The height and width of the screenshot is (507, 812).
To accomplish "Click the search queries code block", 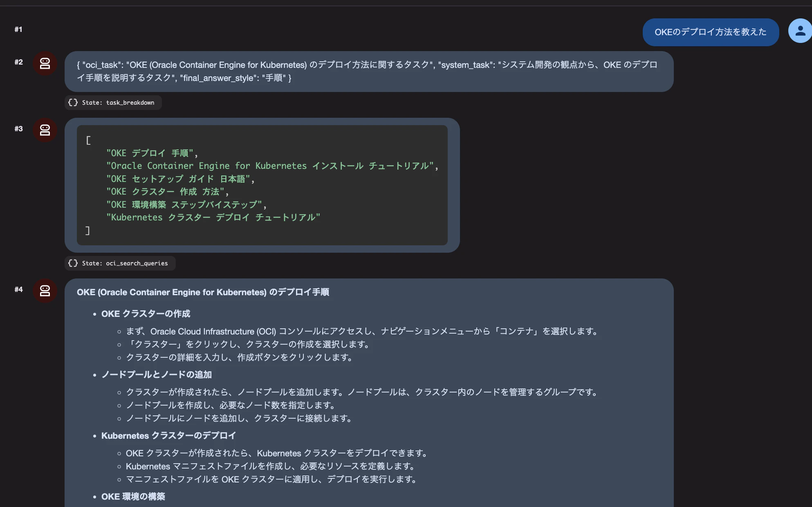I will point(262,185).
